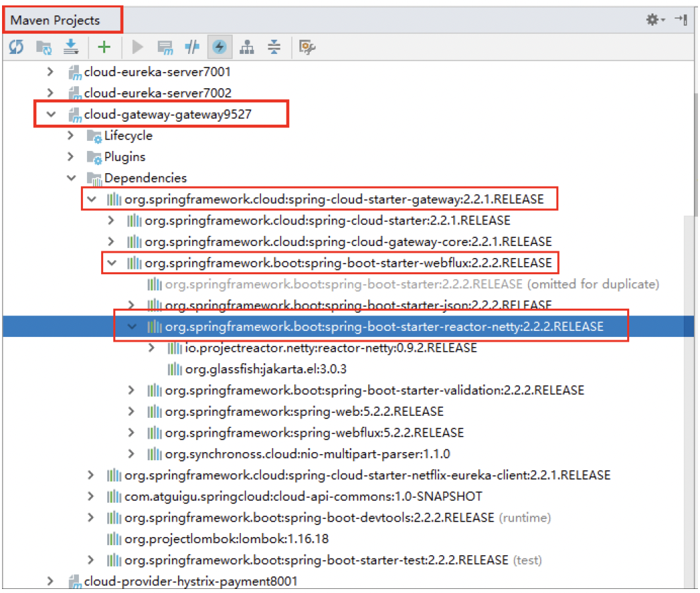This screenshot has height=593, width=700.
Task: Select the Maven Projects panel title
Action: (55, 20)
